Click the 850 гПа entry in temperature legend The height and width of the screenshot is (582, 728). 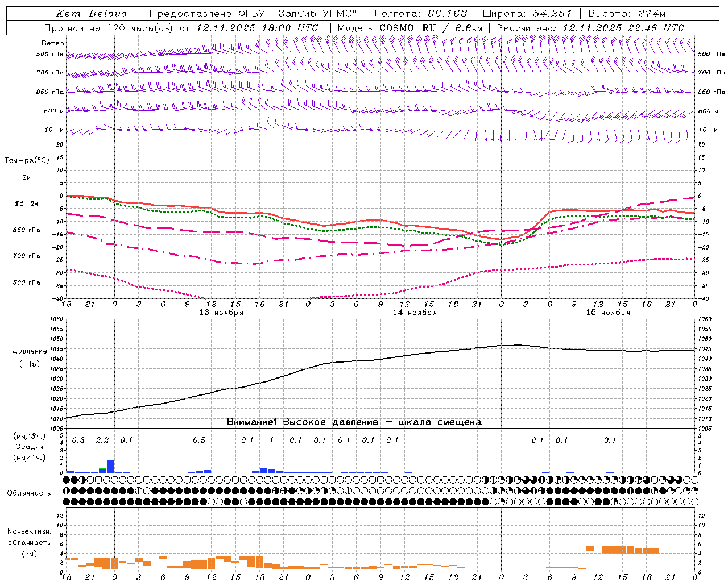[26, 230]
